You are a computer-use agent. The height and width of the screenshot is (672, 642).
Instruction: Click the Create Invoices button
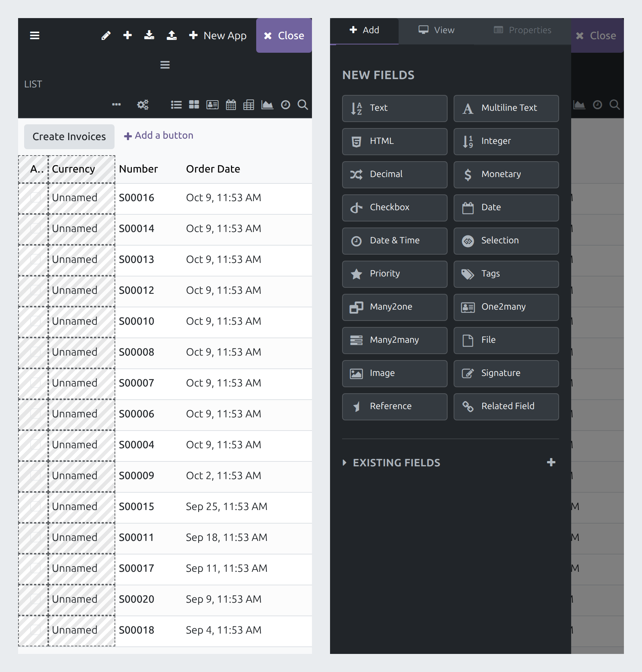pos(69,136)
